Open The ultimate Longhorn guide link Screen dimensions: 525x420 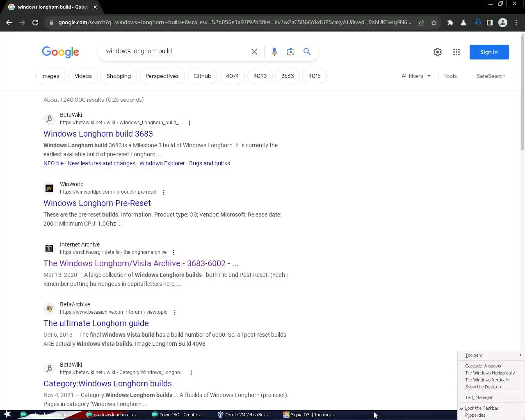pos(96,323)
